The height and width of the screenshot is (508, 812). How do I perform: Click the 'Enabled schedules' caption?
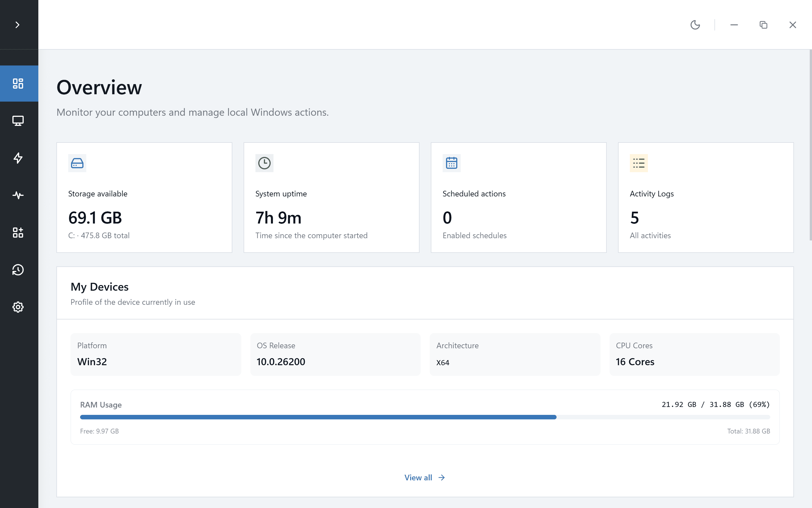click(475, 236)
